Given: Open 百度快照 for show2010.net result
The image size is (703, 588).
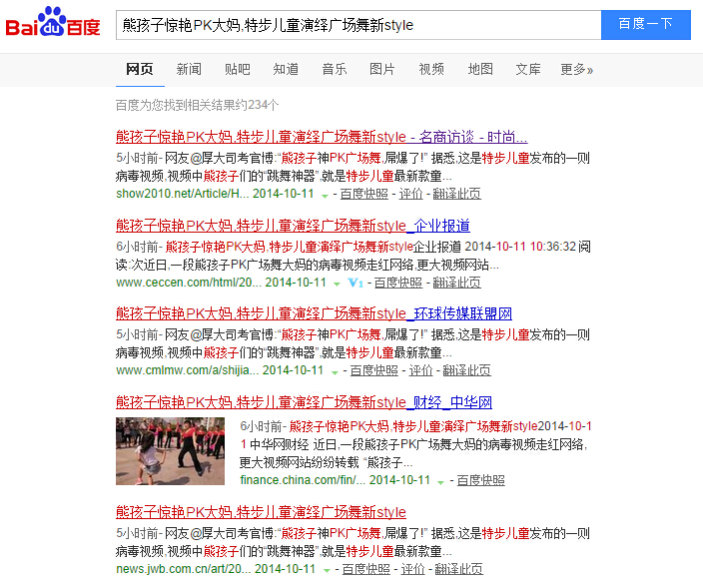Looking at the screenshot, I should [x=364, y=194].
